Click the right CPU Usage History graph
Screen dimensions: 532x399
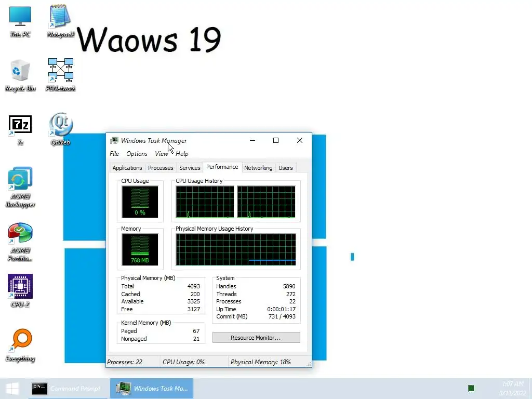(266, 202)
